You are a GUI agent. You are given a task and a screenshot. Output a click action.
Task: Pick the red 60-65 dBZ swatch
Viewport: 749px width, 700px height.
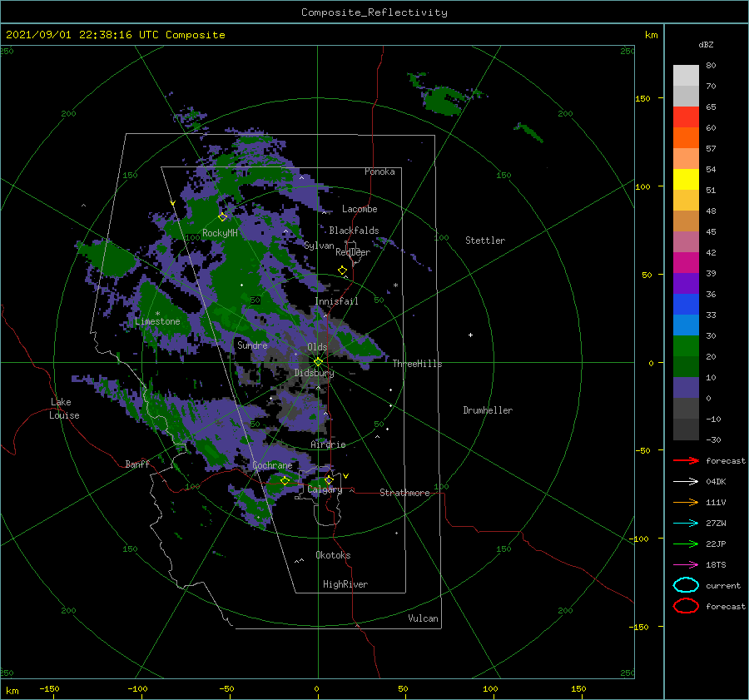pyautogui.click(x=686, y=117)
